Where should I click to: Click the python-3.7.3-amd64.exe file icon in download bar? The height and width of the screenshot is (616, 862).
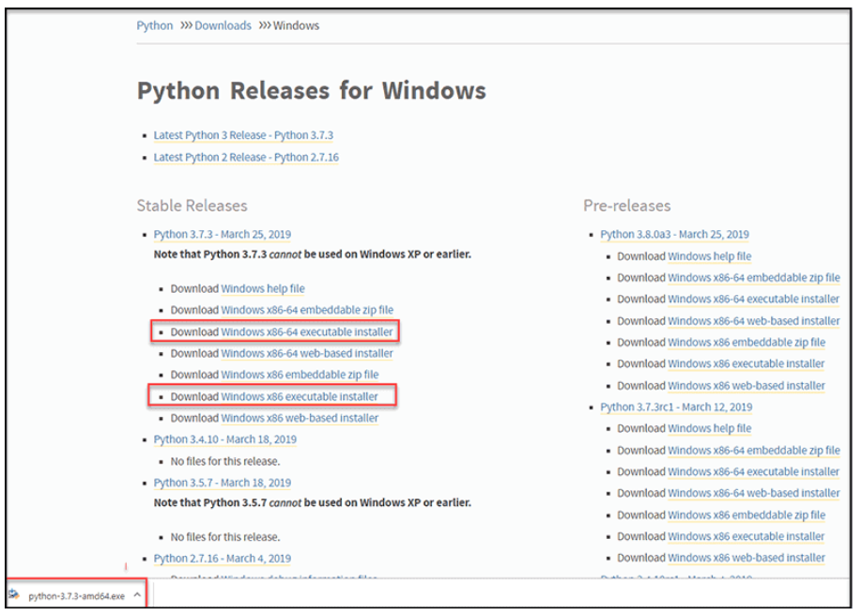14,595
